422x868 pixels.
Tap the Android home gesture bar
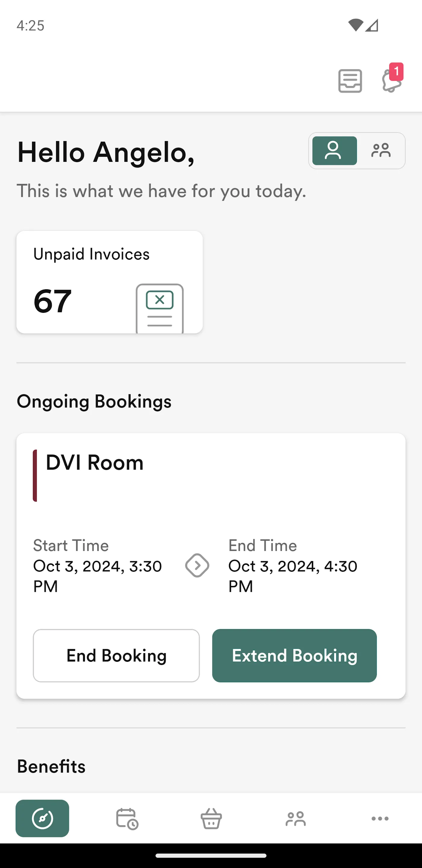[x=211, y=856]
